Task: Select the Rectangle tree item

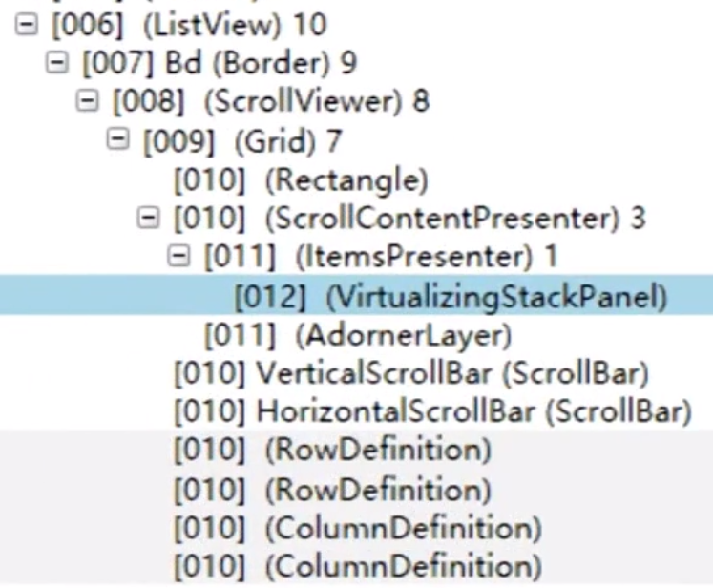Action: pyautogui.click(x=301, y=179)
